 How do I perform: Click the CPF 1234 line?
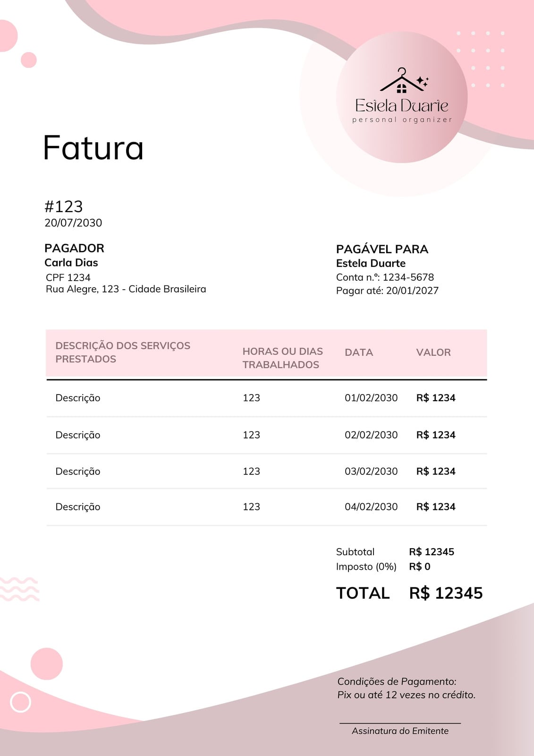(x=68, y=277)
